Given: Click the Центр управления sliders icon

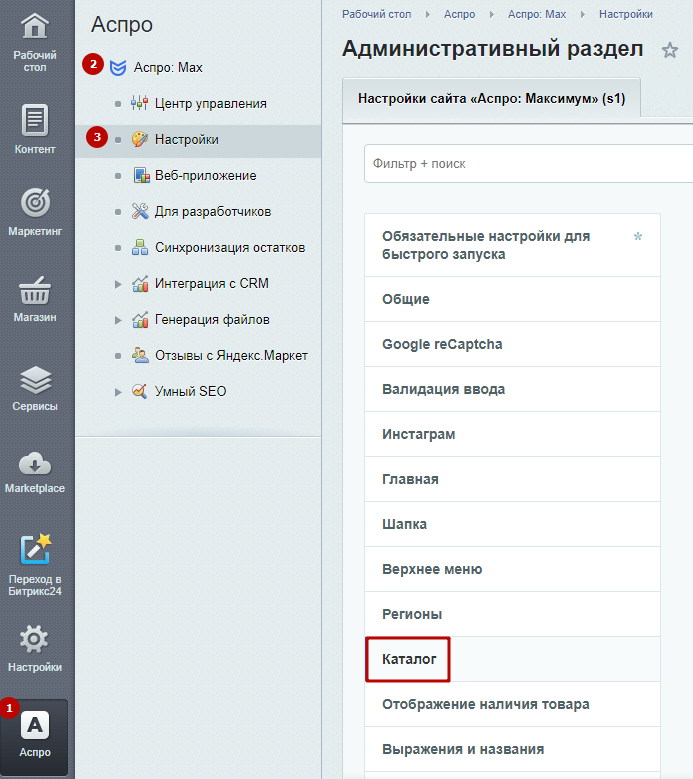Looking at the screenshot, I should coord(140,103).
